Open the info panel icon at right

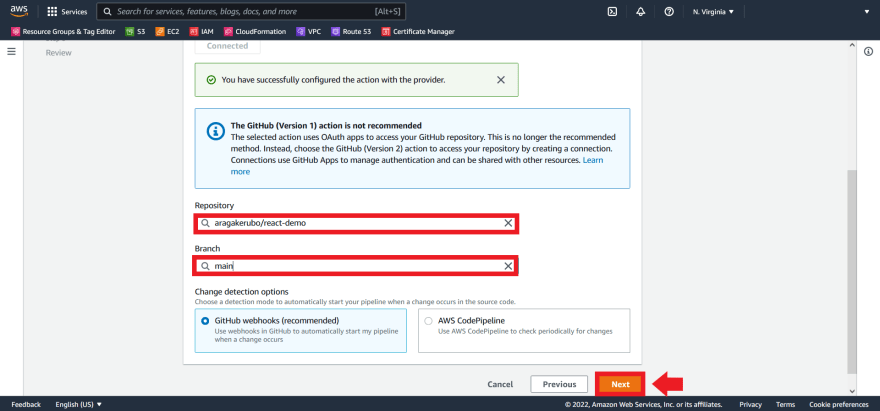[x=868, y=52]
